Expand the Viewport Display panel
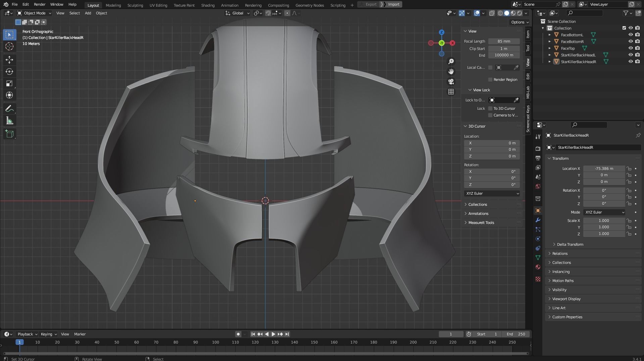Image resolution: width=644 pixels, height=361 pixels. click(566, 299)
